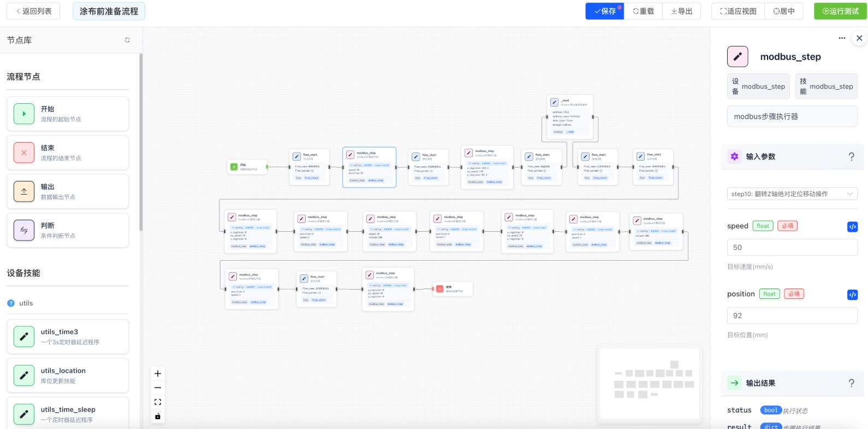Open the more options ellipsis menu
This screenshot has width=868, height=429.
click(842, 38)
